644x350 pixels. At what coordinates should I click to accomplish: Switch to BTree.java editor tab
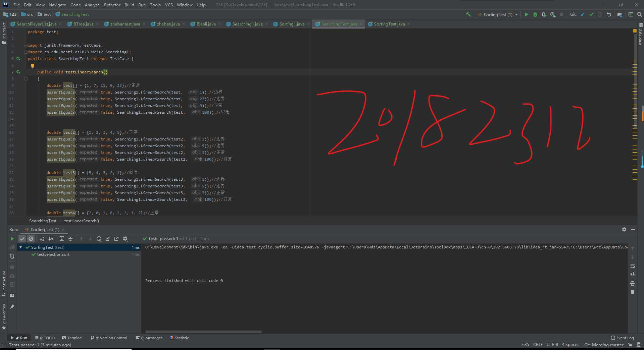coord(83,24)
